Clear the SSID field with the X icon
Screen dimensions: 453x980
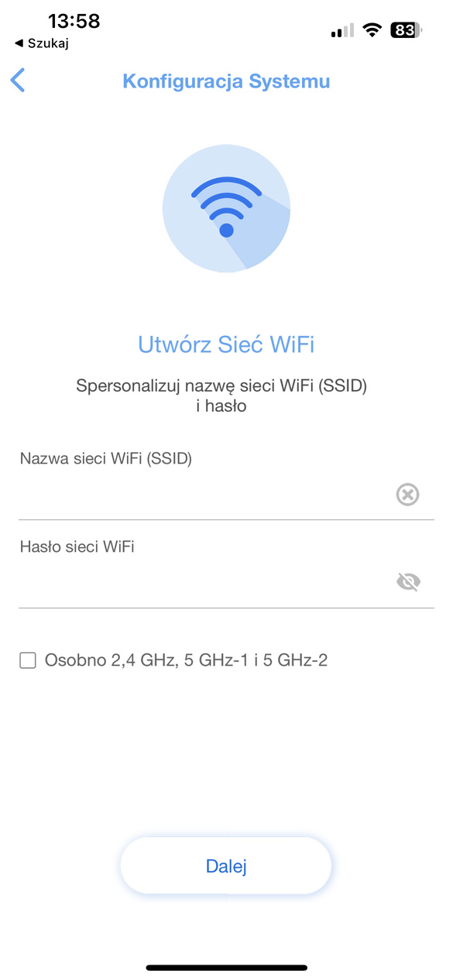point(407,494)
